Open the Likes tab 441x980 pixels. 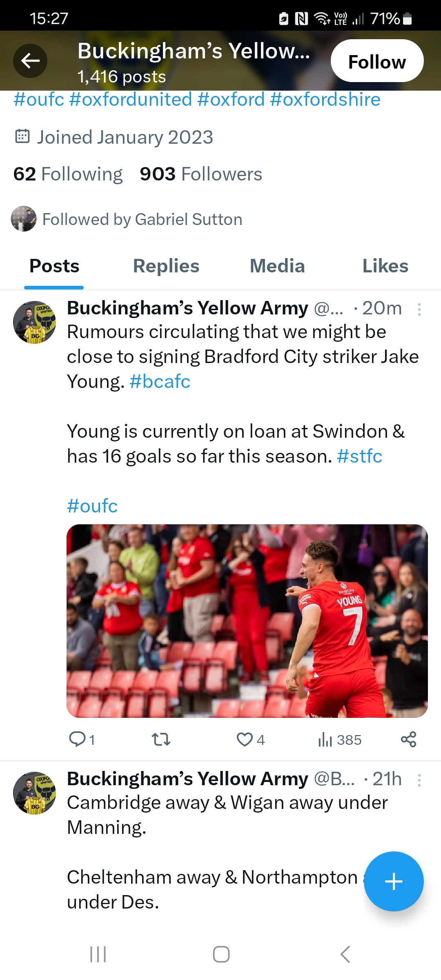pyautogui.click(x=385, y=266)
